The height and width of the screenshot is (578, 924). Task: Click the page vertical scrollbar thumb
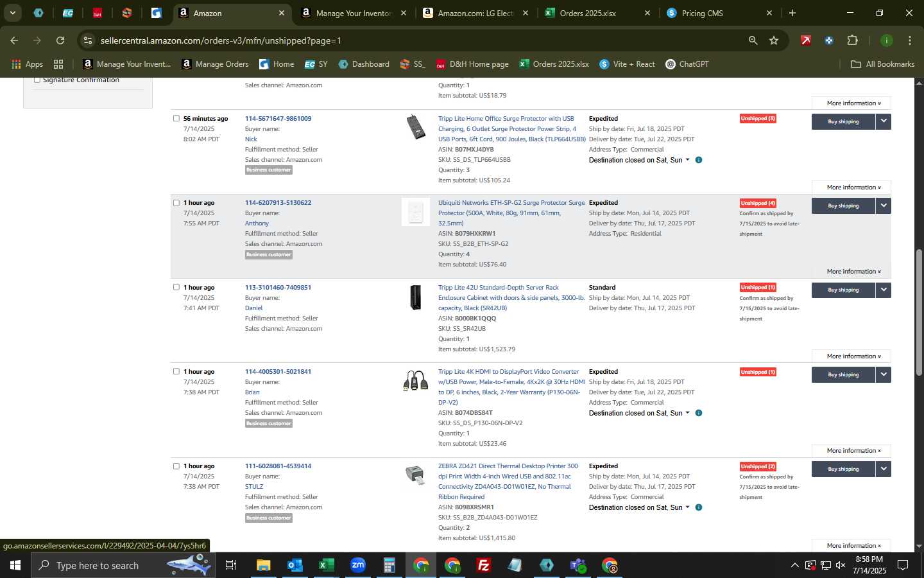click(919, 313)
